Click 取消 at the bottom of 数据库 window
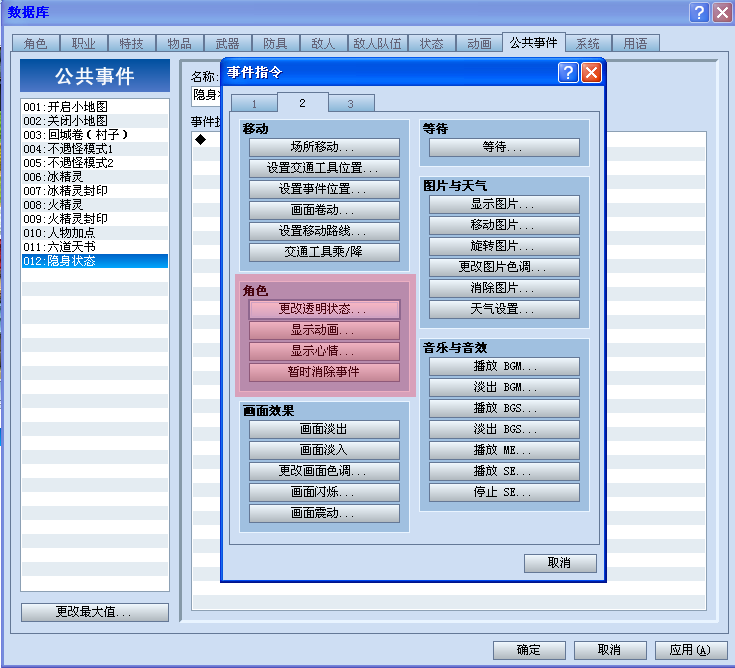This screenshot has width=735, height=668. tap(610, 650)
